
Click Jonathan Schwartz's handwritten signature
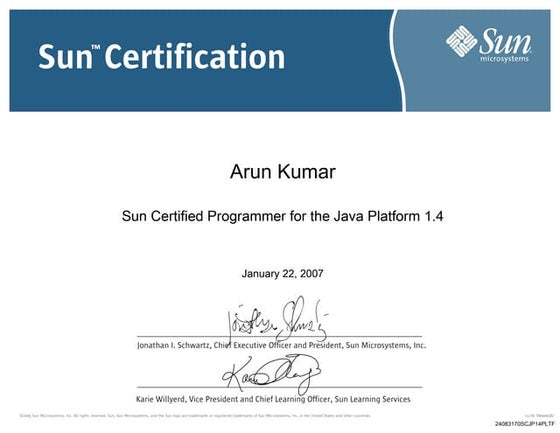point(277,320)
